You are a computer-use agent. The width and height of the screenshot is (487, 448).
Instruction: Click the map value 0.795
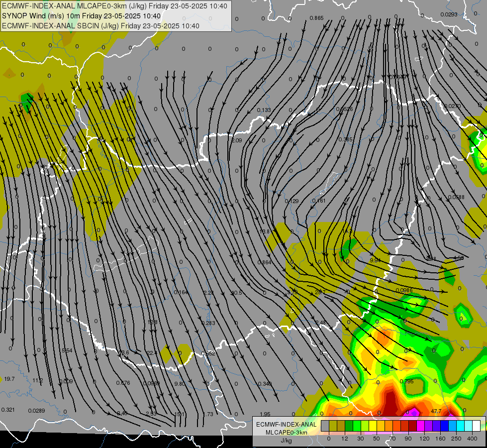[x=406, y=381]
